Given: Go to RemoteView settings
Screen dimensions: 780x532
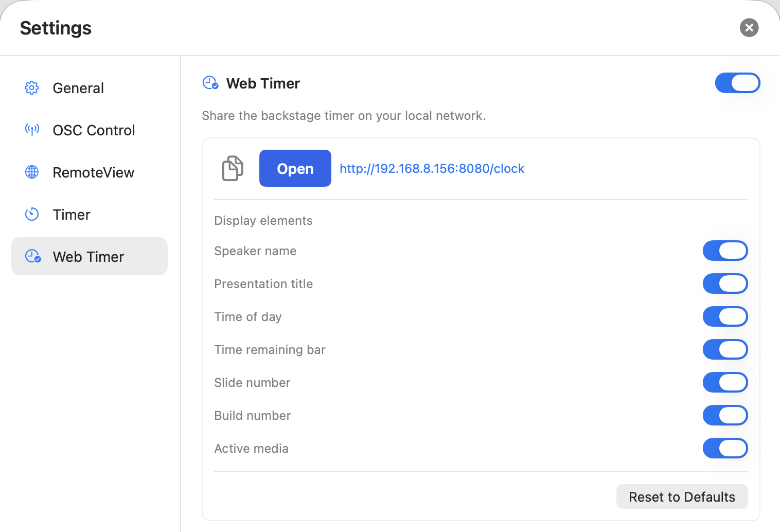Looking at the screenshot, I should (90, 172).
